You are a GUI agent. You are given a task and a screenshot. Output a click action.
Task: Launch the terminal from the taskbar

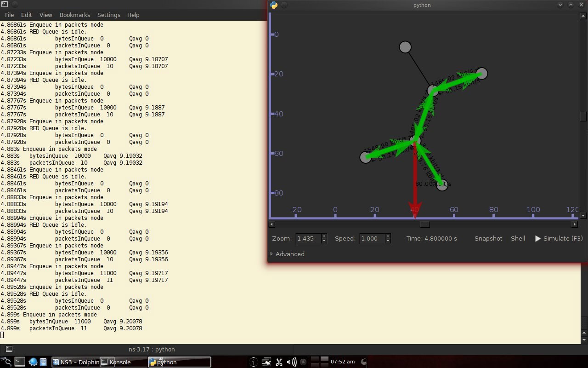pyautogui.click(x=19, y=362)
